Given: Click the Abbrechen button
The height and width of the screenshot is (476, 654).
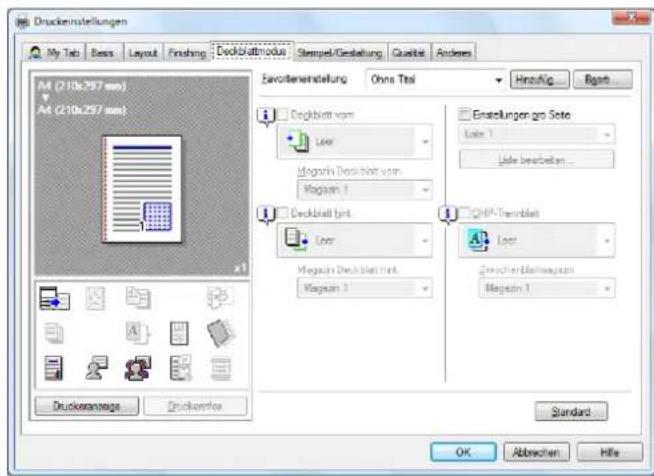Looking at the screenshot, I should 536,452.
